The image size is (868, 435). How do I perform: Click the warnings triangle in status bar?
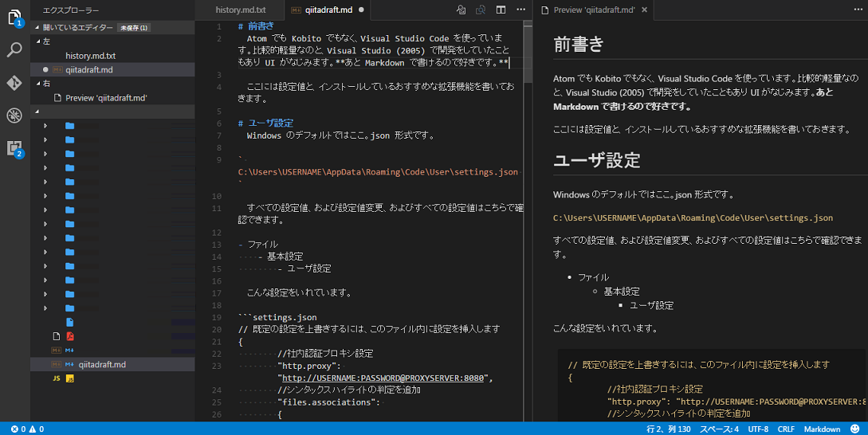(x=33, y=429)
